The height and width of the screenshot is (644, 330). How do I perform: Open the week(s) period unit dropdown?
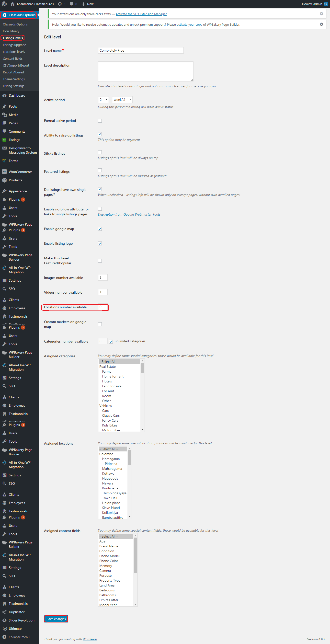(122, 100)
